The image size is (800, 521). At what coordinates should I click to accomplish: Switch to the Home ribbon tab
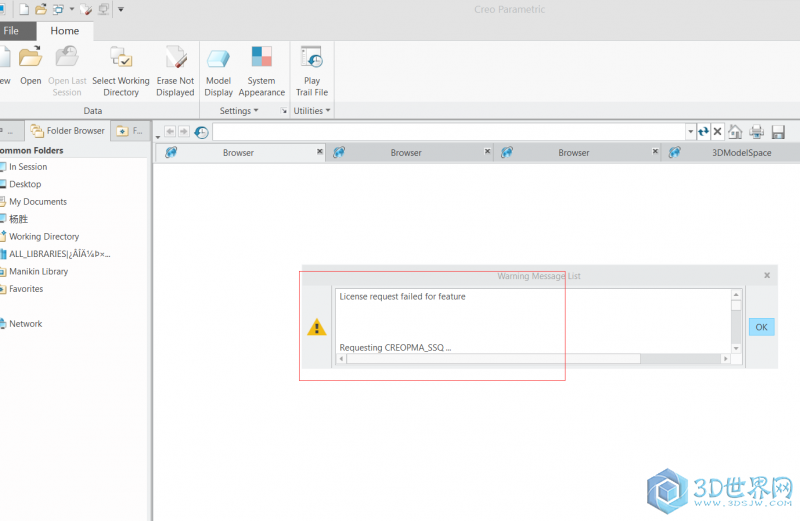(65, 31)
